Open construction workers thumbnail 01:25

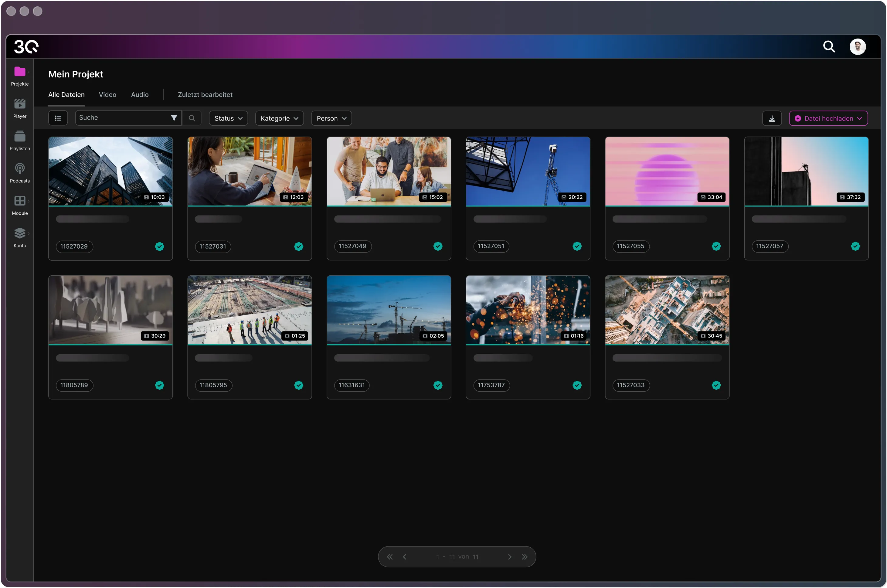coord(249,310)
